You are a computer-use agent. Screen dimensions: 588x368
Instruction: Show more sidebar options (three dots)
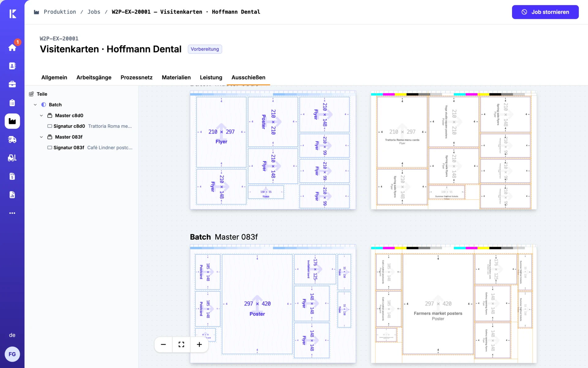pos(12,213)
